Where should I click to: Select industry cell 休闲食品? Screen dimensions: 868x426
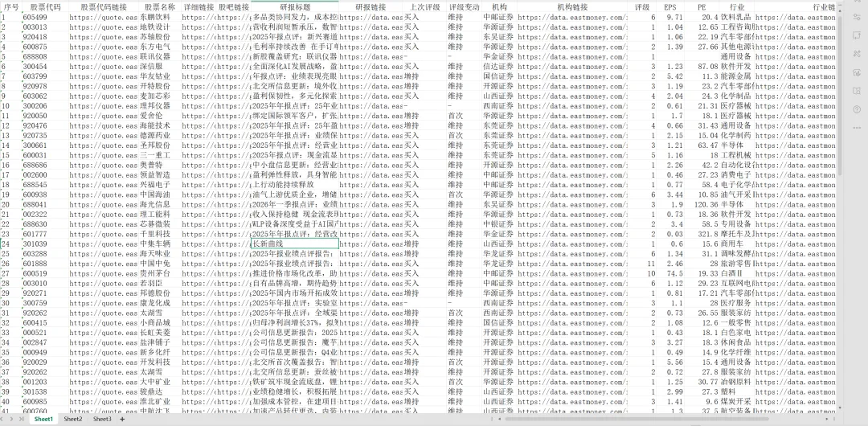point(737,342)
